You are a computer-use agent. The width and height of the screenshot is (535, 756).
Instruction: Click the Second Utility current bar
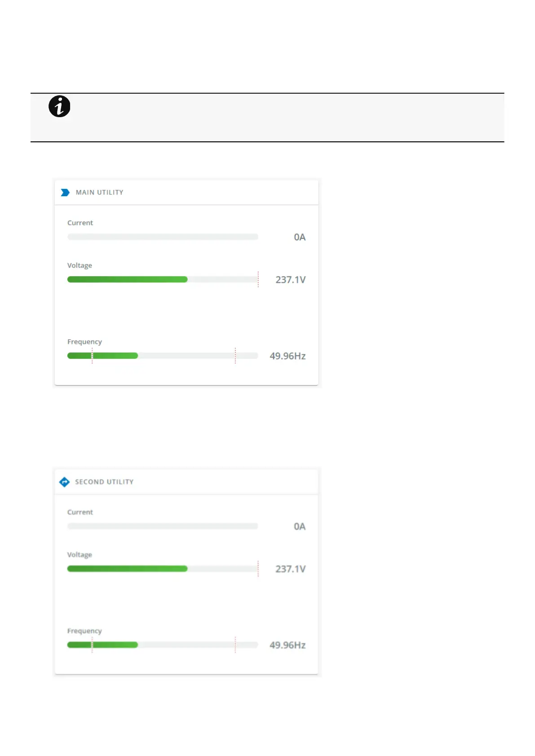[x=163, y=526]
